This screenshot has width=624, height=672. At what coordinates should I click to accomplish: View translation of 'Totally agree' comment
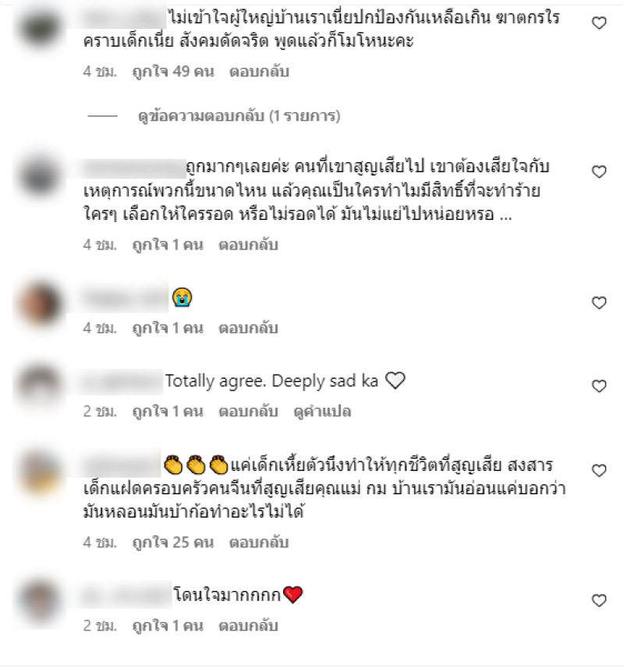pos(322,412)
